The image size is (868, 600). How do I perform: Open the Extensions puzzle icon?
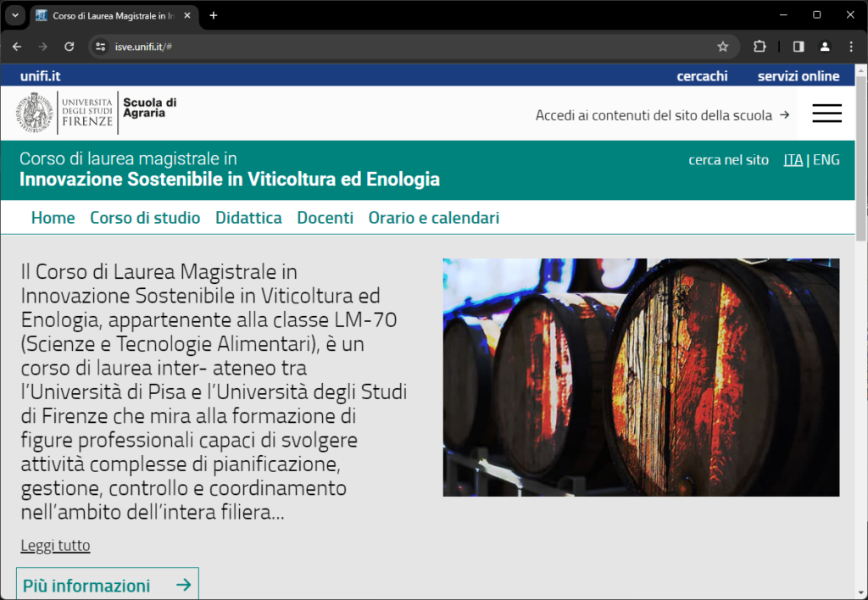(759, 47)
